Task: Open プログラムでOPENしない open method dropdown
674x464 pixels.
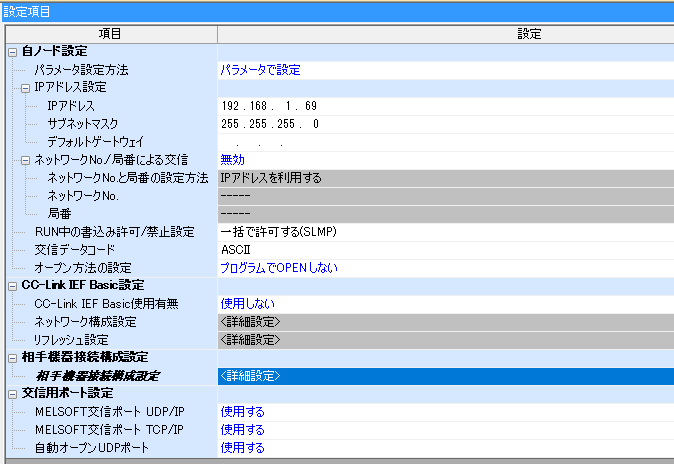Action: [x=279, y=268]
